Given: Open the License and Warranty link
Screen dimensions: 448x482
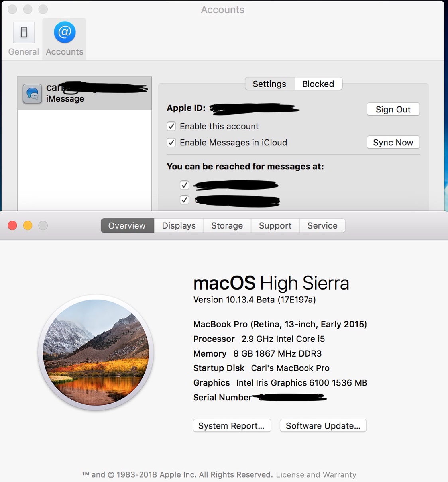Looking at the screenshot, I should pyautogui.click(x=316, y=474).
